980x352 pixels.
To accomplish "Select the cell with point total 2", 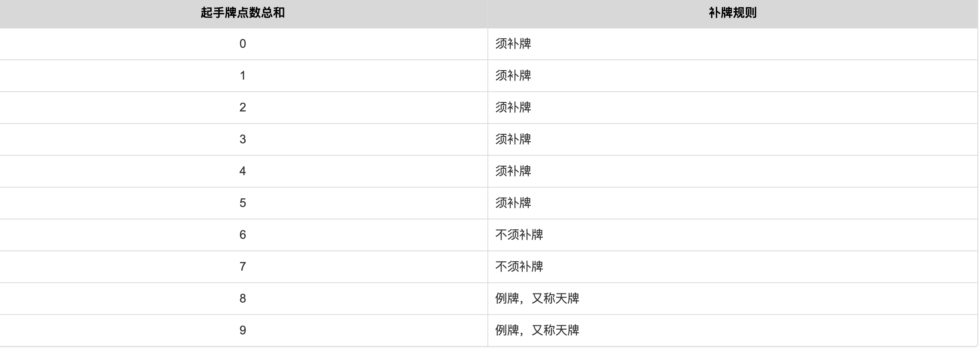I will tap(243, 108).
